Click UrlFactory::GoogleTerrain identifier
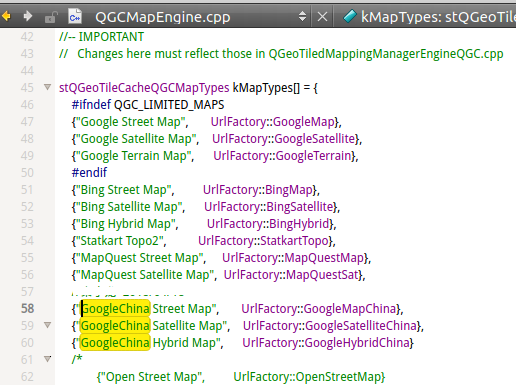This screenshot has width=516, height=385. pos(282,156)
